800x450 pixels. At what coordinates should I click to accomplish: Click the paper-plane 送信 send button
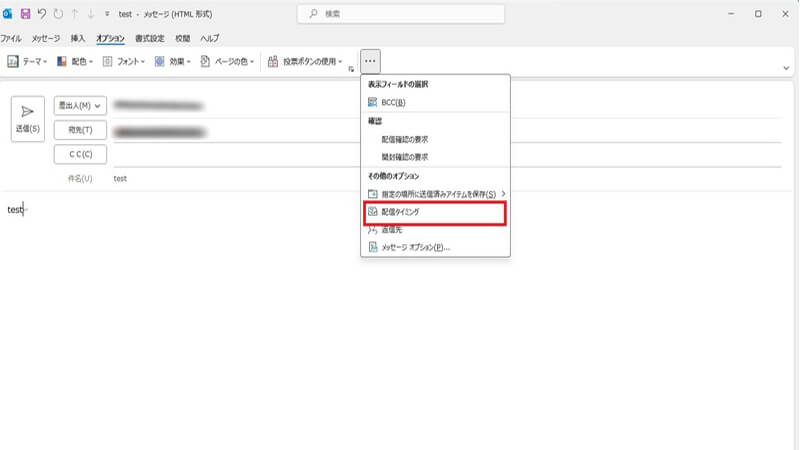(28, 119)
